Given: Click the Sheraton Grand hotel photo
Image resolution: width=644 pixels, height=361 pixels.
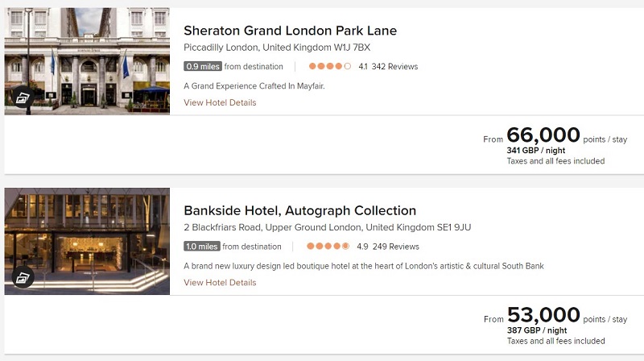Looking at the screenshot, I should [87, 61].
